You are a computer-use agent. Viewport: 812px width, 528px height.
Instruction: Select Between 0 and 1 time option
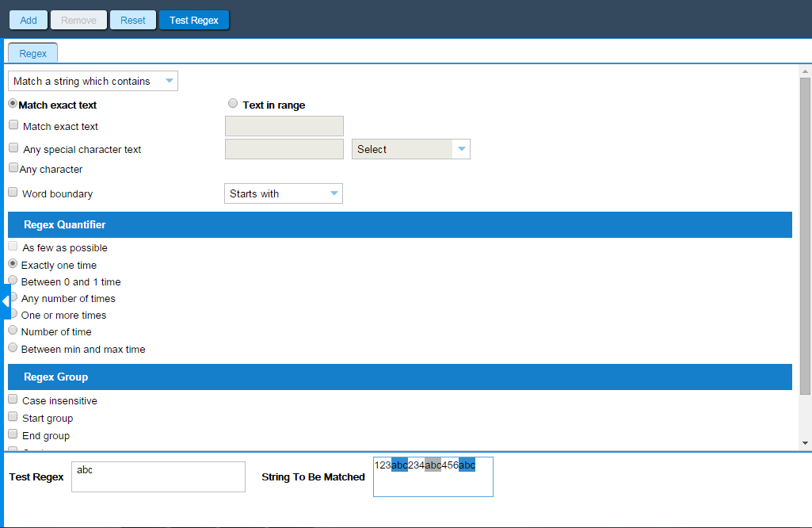pyautogui.click(x=13, y=281)
